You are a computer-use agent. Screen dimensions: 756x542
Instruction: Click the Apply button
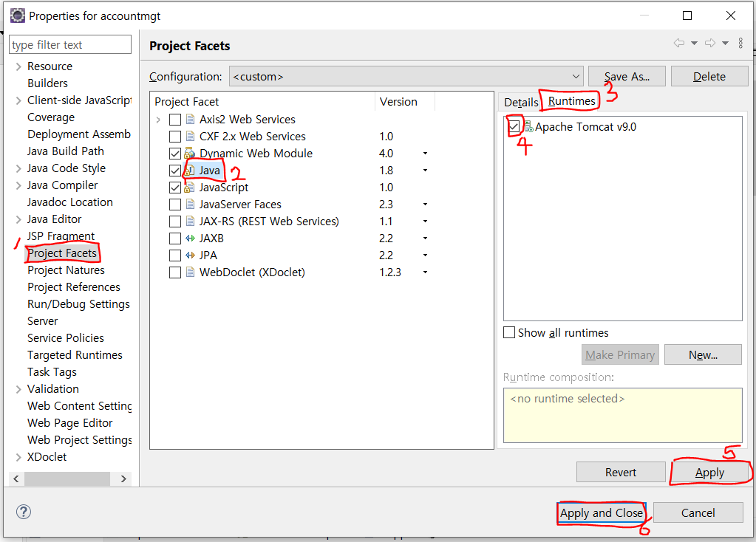point(709,472)
